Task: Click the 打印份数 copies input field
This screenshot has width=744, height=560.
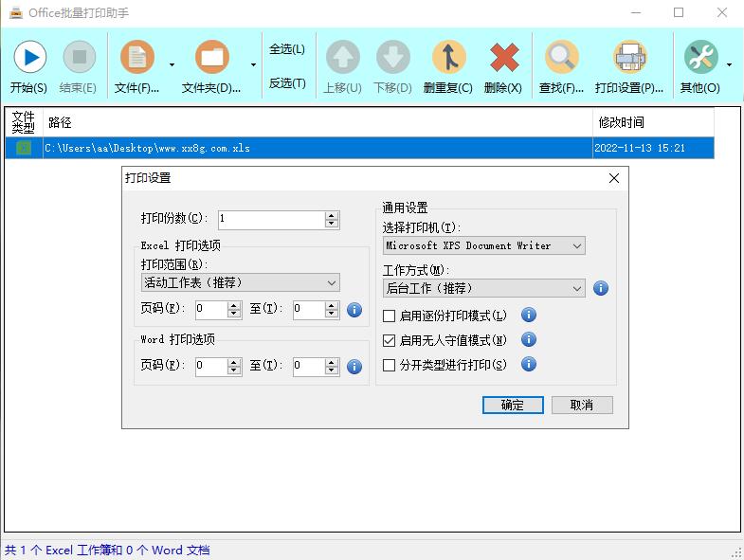Action: (x=270, y=219)
